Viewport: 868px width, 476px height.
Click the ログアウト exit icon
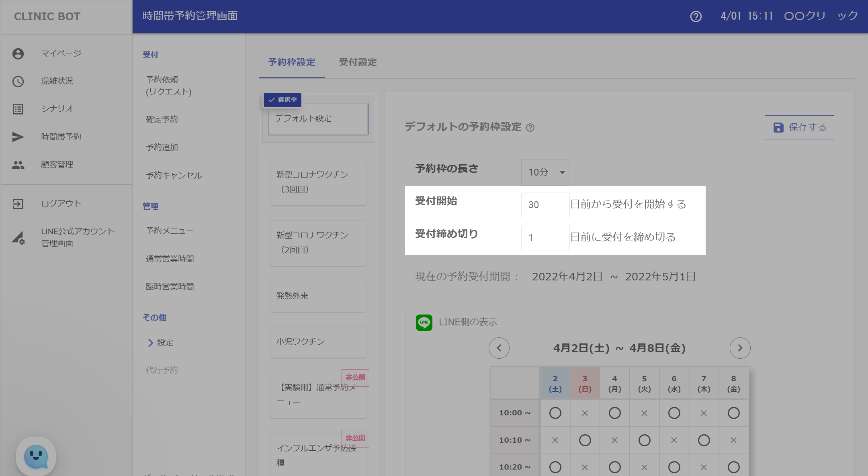tap(18, 204)
